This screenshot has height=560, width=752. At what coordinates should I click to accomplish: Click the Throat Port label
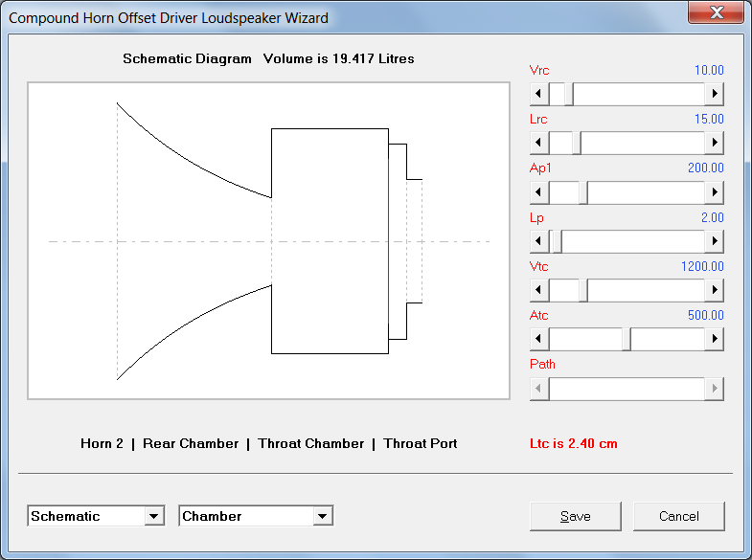point(421,443)
